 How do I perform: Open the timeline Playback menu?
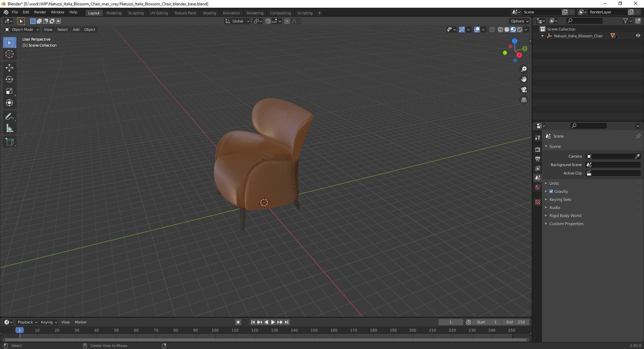(x=27, y=322)
